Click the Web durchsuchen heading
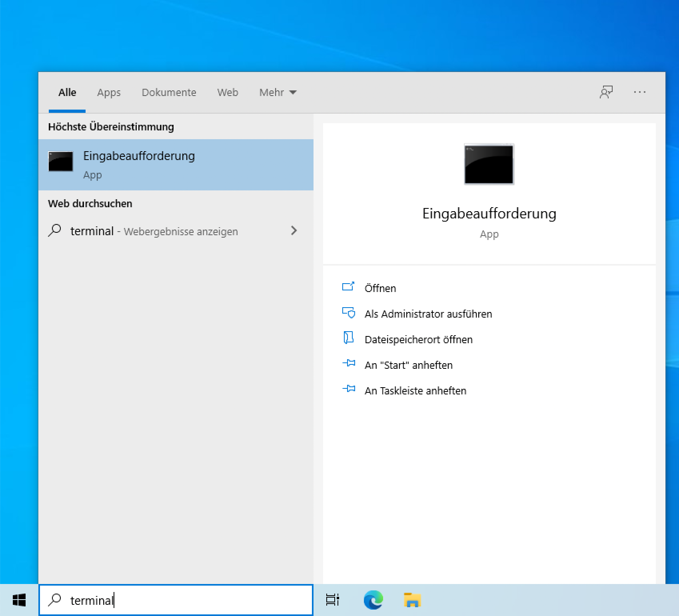Screen dimensions: 679x616 [x=90, y=204]
